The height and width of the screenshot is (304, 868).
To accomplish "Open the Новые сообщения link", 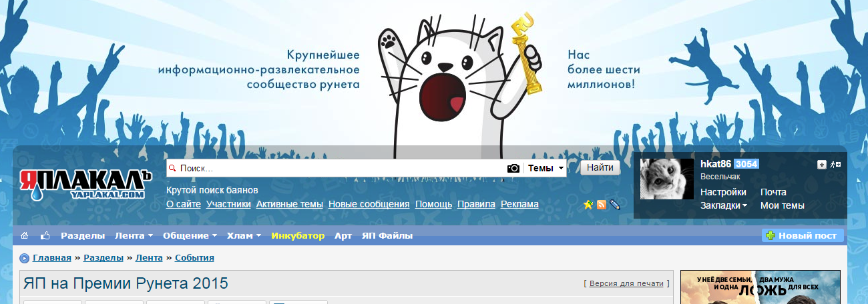I will (369, 205).
